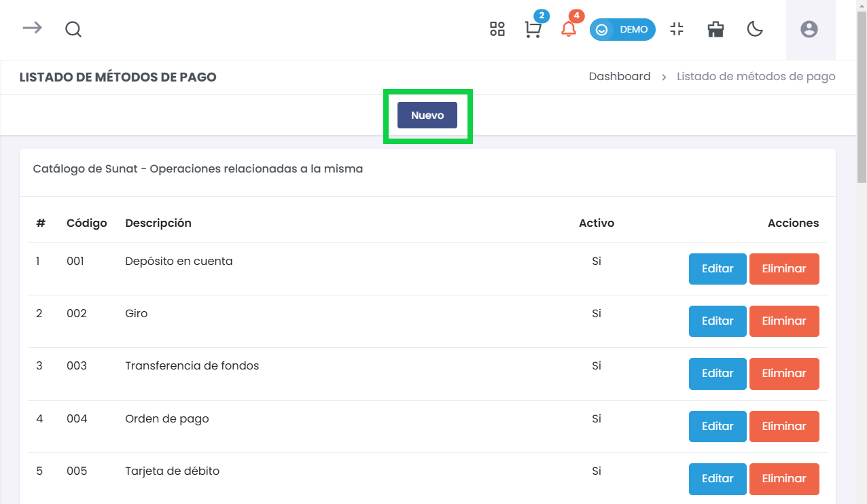Open the apps grid icon

[497, 29]
